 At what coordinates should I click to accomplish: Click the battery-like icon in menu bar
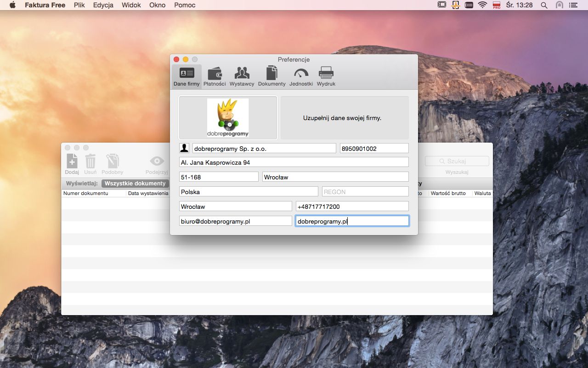coord(469,5)
